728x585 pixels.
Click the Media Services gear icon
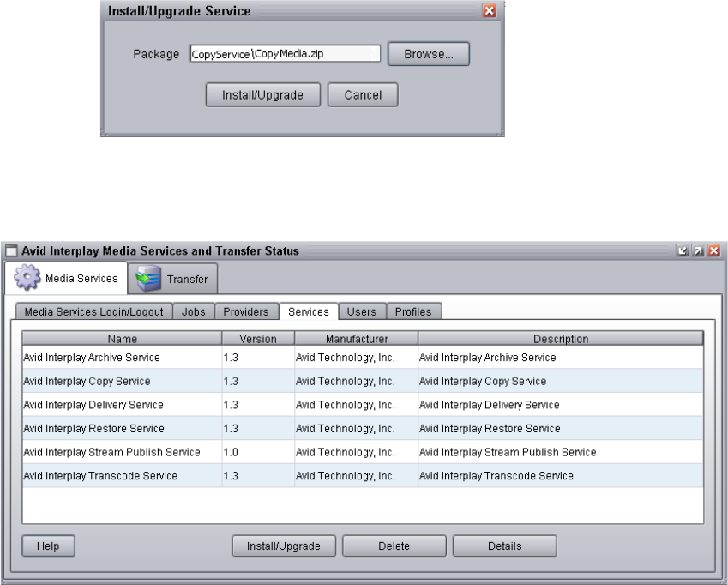[x=27, y=278]
